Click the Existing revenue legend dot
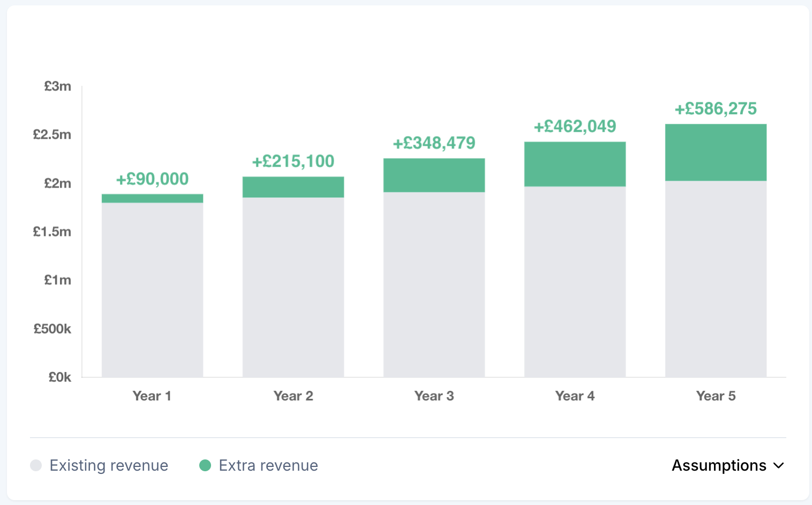This screenshot has height=505, width=812. [x=36, y=465]
